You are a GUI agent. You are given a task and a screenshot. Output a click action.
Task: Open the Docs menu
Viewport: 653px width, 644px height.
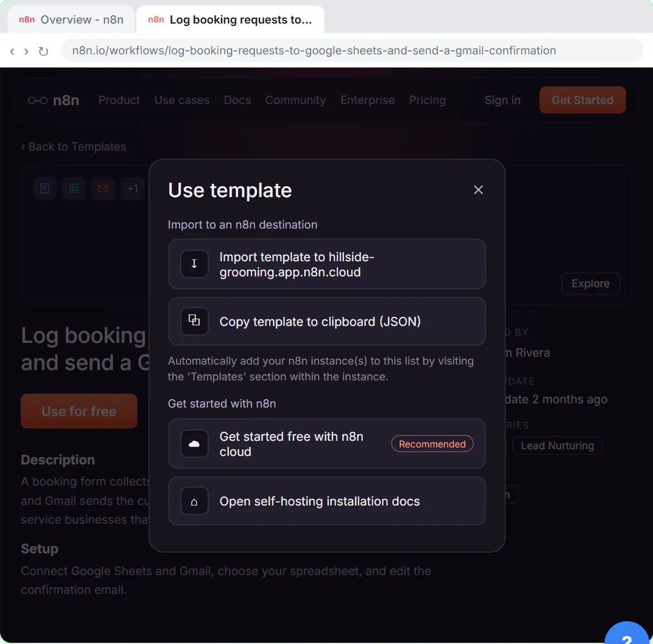237,100
